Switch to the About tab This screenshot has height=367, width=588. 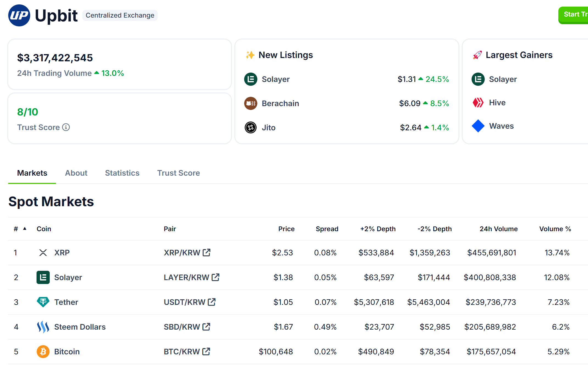tap(76, 173)
